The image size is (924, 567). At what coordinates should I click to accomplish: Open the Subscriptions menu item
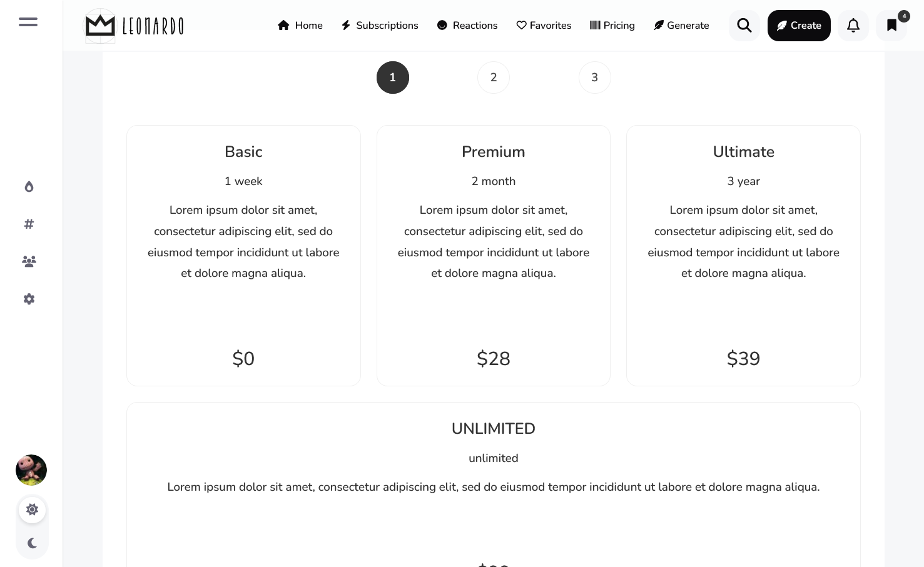click(x=380, y=26)
